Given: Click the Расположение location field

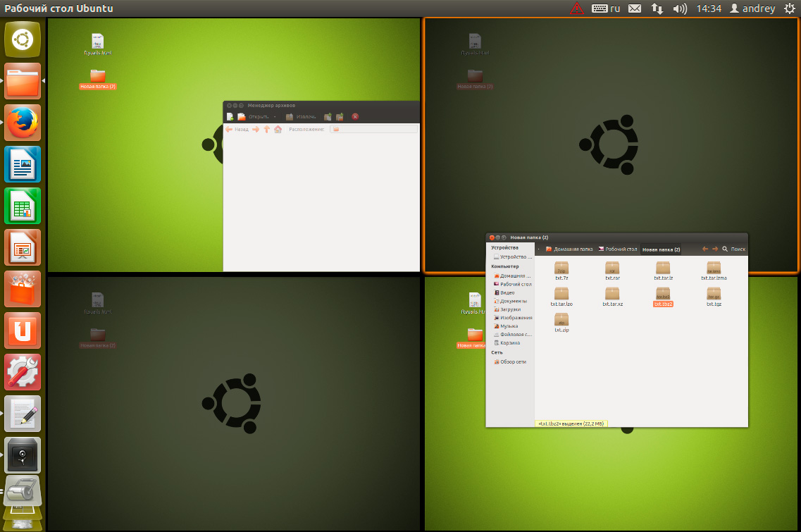Looking at the screenshot, I should 373,130.
